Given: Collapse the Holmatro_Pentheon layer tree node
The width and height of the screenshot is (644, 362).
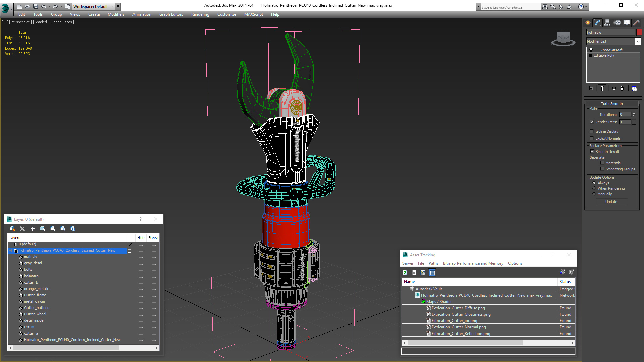Looking at the screenshot, I should [10, 251].
